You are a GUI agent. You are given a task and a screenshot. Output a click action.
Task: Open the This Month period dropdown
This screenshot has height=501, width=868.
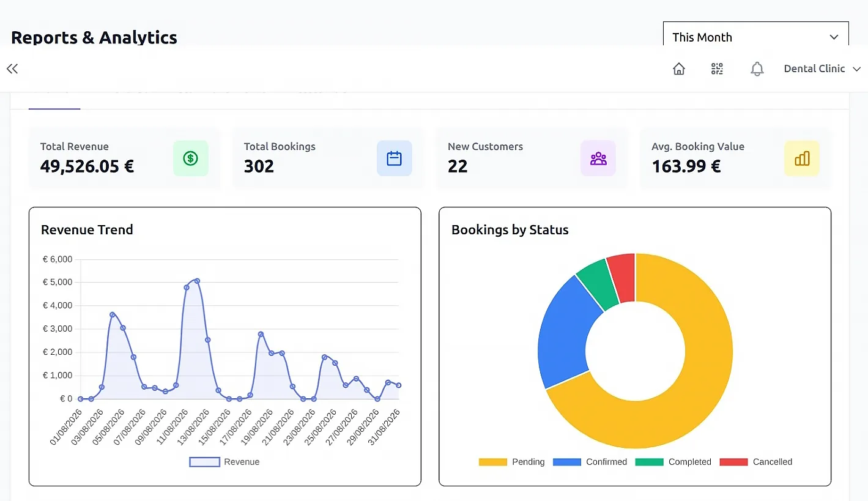pyautogui.click(x=755, y=34)
